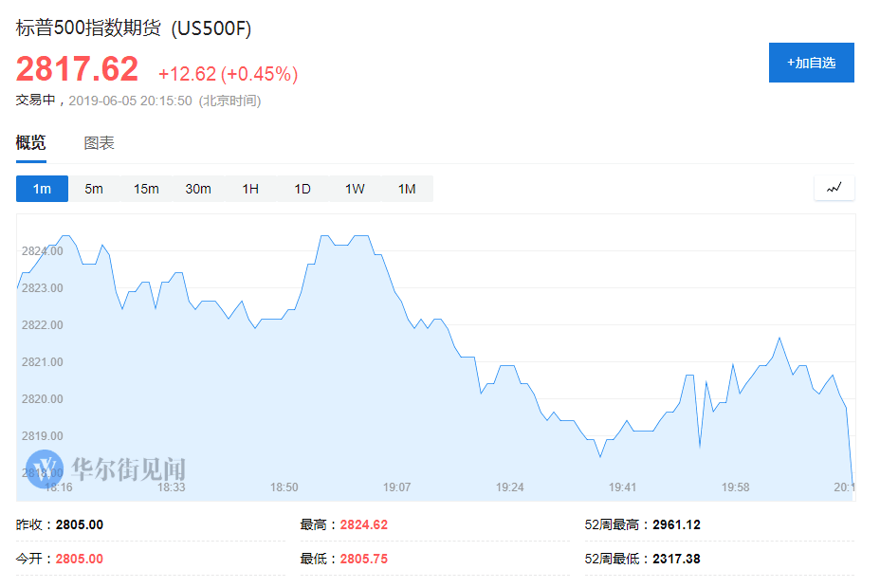Image resolution: width=880 pixels, height=588 pixels.
Task: Click the current price 2817.62
Action: click(77, 69)
